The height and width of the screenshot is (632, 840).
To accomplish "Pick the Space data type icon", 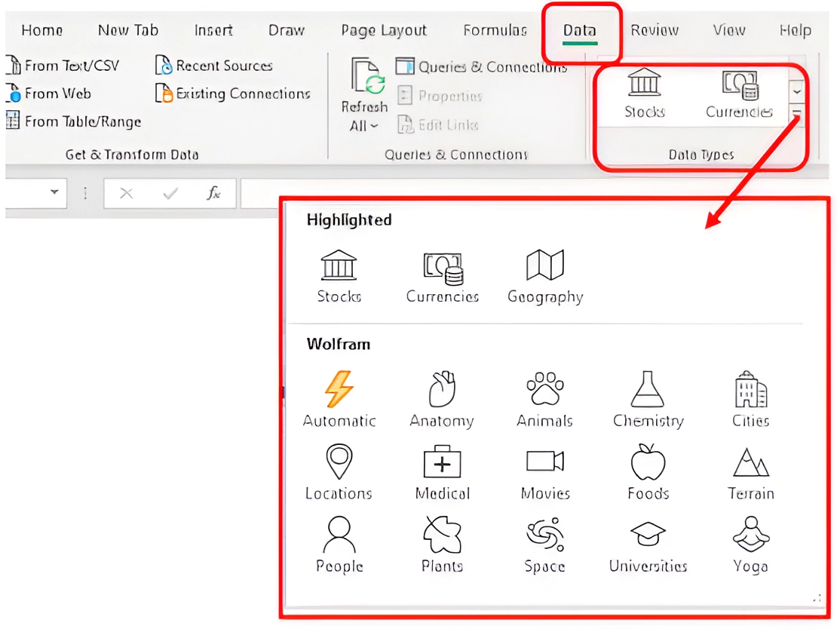I will click(x=544, y=543).
